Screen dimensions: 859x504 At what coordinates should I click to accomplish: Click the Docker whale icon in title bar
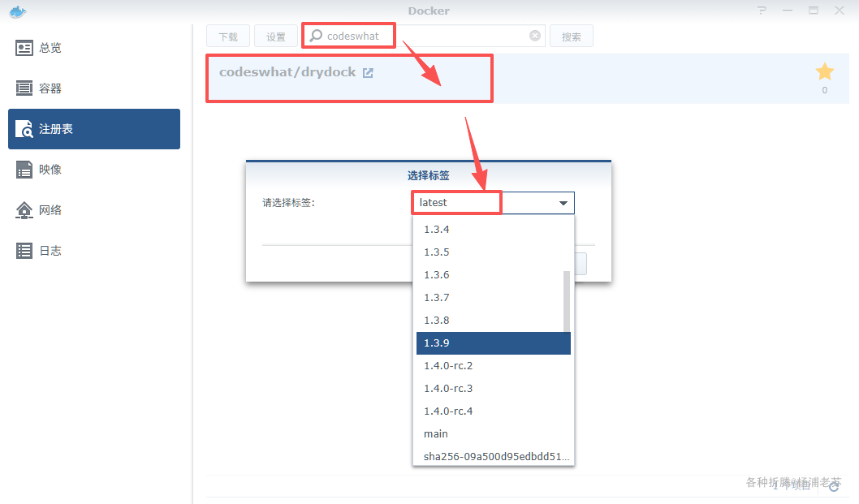[x=18, y=11]
